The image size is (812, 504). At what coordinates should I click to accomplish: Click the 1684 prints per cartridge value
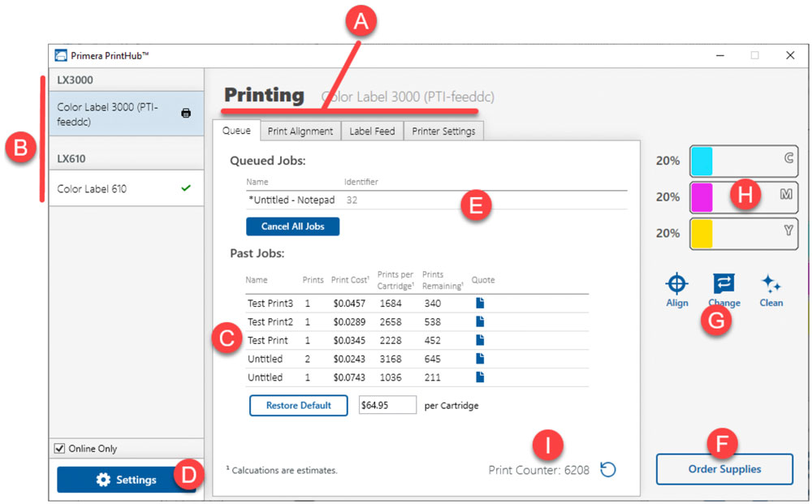point(391,304)
